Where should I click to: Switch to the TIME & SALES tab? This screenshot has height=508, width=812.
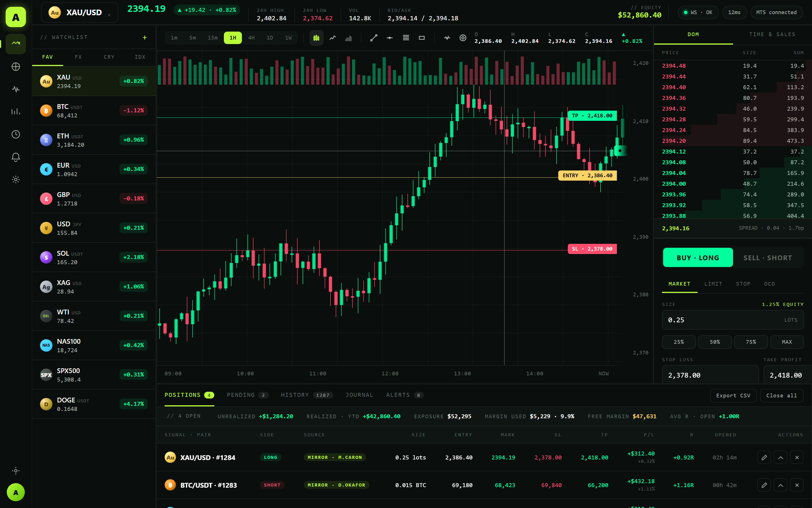pyautogui.click(x=773, y=35)
